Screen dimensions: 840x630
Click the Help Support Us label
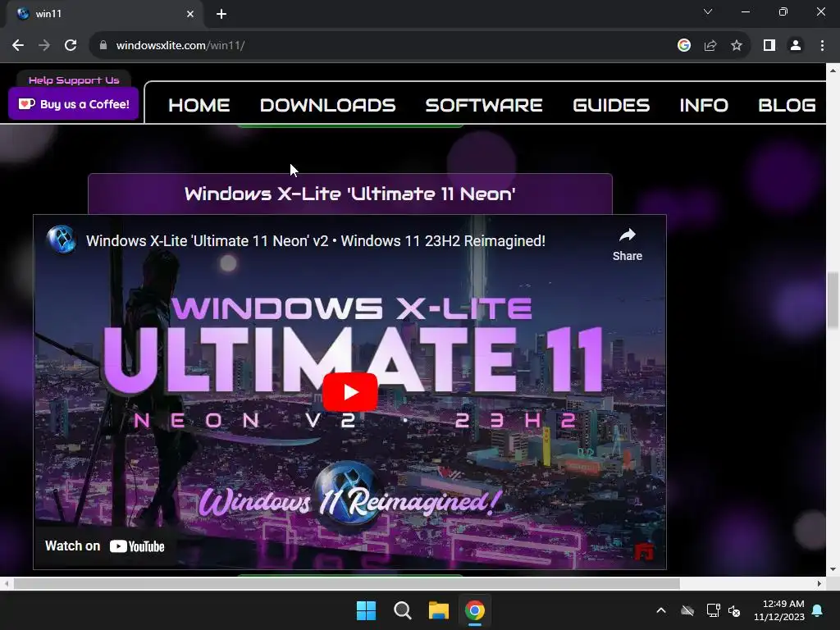click(74, 80)
